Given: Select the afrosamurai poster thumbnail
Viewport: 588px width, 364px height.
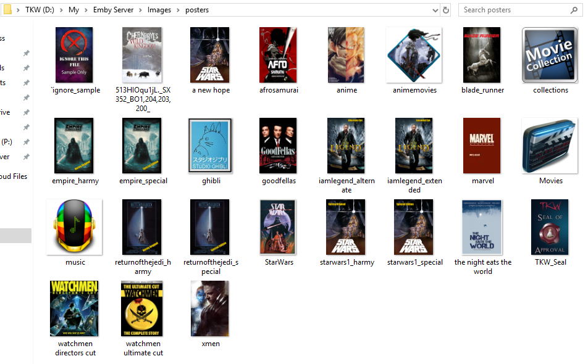Looking at the screenshot, I should (278, 55).
